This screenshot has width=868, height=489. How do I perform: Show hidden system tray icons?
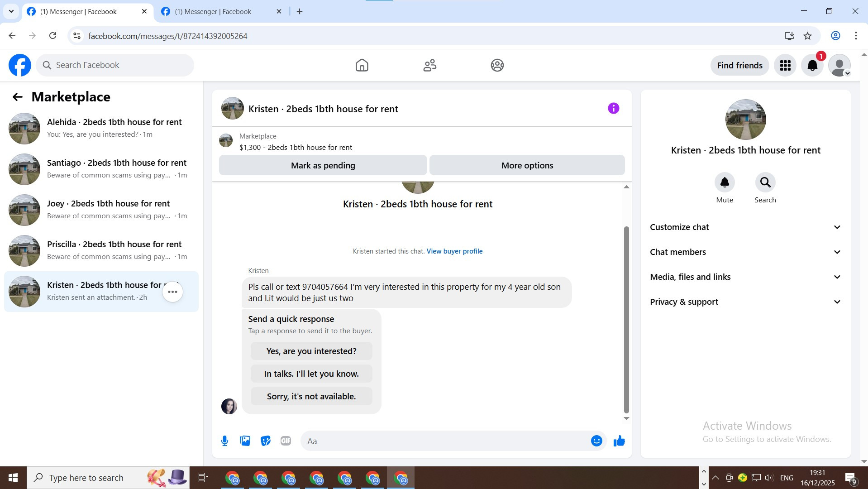[x=715, y=478]
